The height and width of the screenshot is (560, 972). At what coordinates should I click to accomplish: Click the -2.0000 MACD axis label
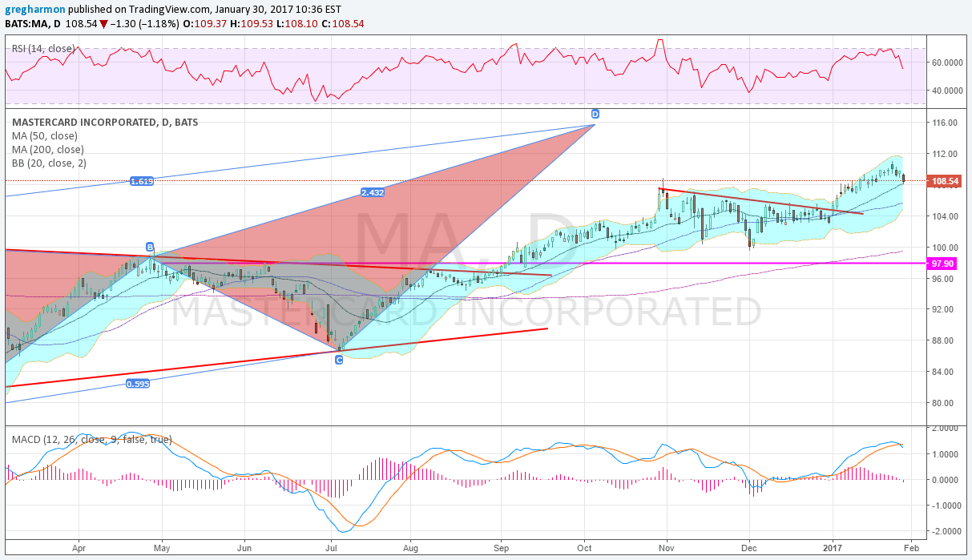point(946,532)
